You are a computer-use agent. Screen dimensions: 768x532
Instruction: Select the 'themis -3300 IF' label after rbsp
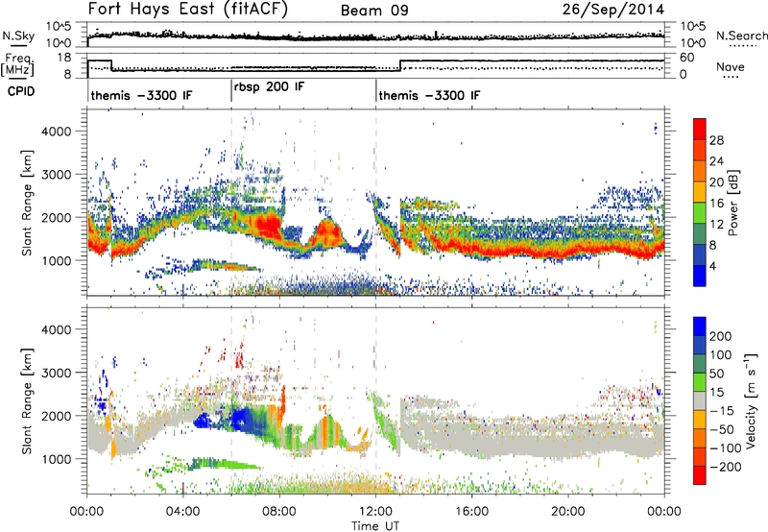(x=429, y=95)
